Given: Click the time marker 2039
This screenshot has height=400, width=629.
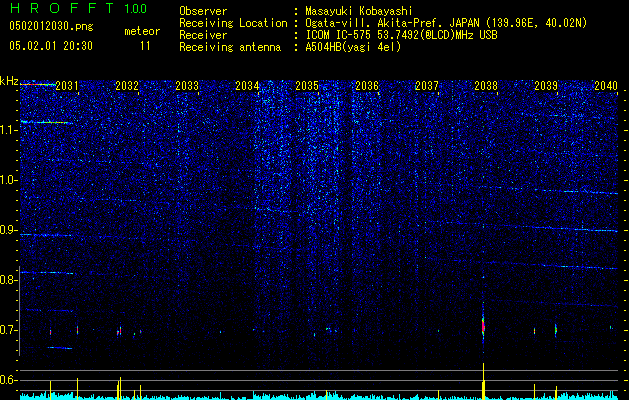Looking at the screenshot, I should point(546,85).
